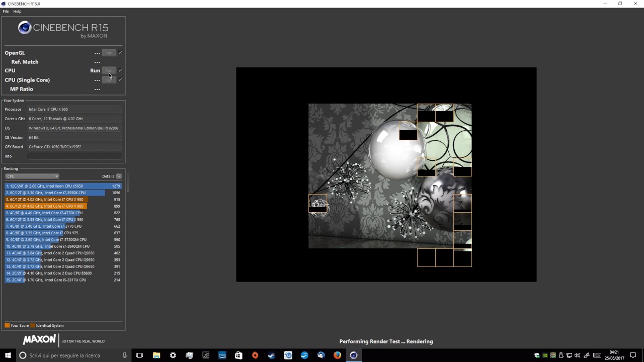Select ranking entry Intel Core i7-3770 CPU
Screen dimensions: 644x362
coord(63,226)
